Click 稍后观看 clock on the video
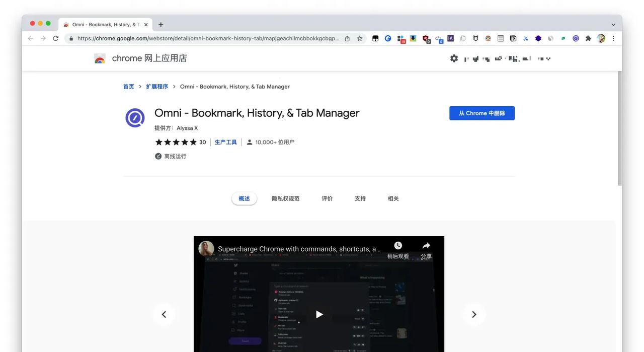 398,250
